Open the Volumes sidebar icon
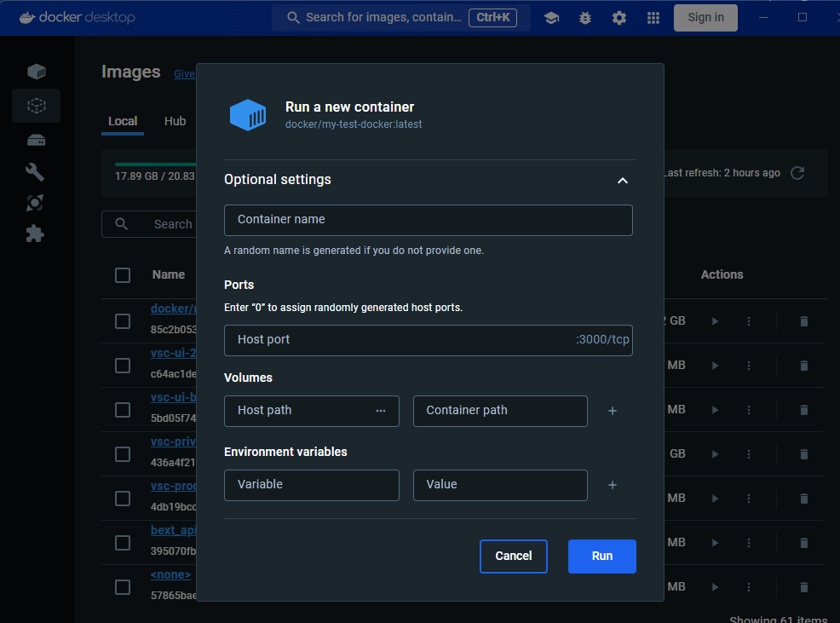This screenshot has width=840, height=623. tap(37, 141)
